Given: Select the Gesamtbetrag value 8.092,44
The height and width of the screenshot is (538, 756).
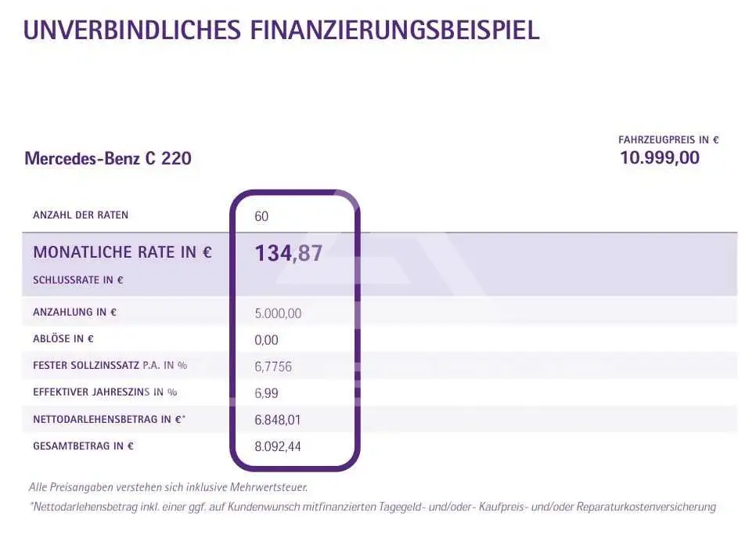Looking at the screenshot, I should (x=277, y=446).
